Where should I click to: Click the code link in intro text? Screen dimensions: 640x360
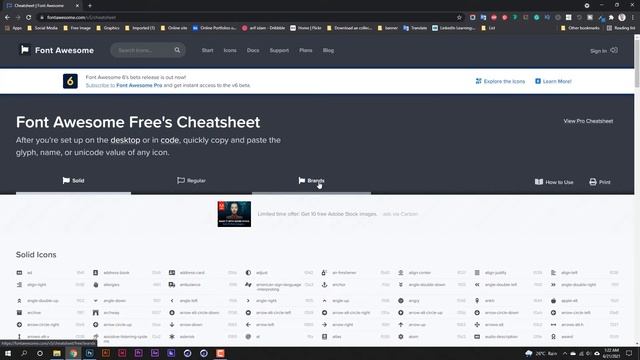click(x=169, y=140)
